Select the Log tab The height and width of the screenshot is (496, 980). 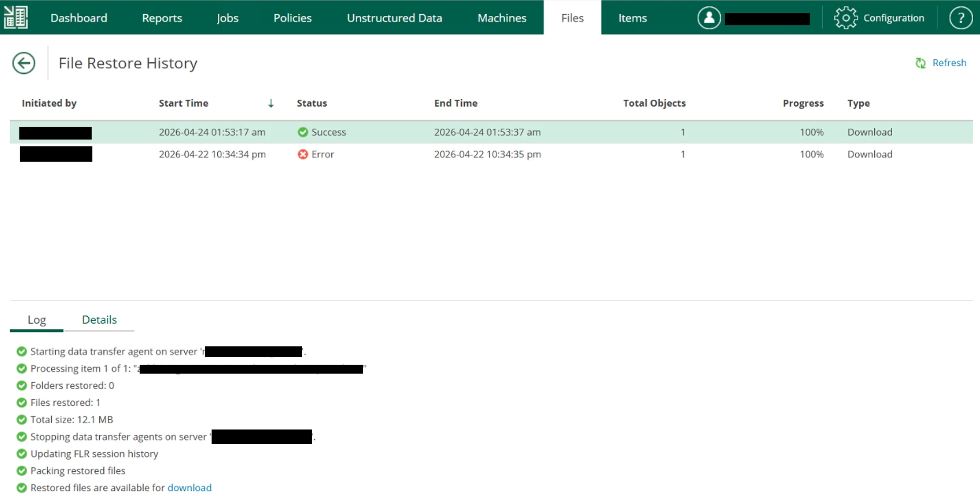coord(37,320)
